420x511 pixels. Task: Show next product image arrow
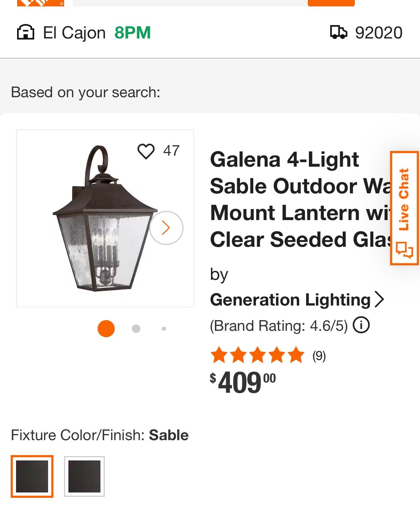point(166,228)
